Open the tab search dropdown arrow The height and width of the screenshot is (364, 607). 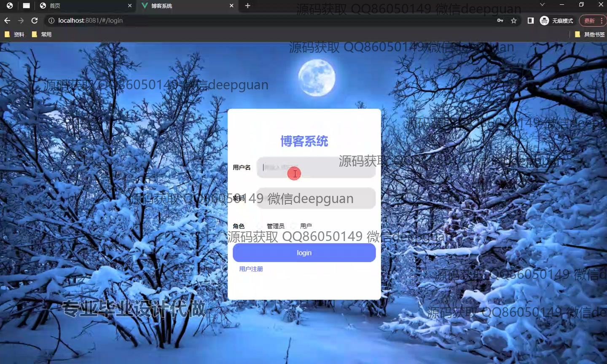(543, 5)
